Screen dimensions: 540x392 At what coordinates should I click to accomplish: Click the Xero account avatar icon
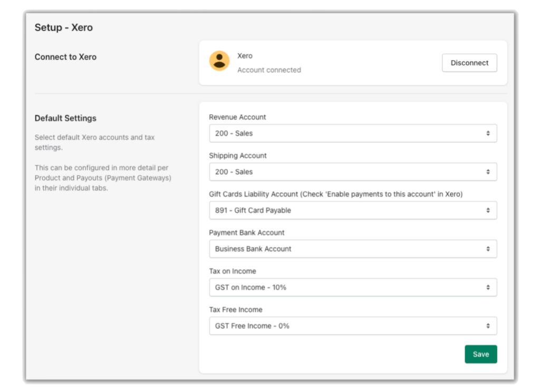tap(219, 61)
